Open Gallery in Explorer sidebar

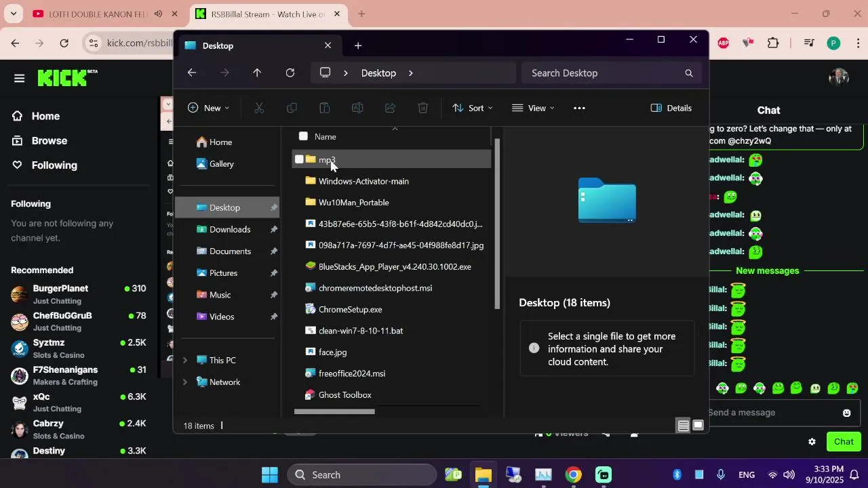[215, 164]
